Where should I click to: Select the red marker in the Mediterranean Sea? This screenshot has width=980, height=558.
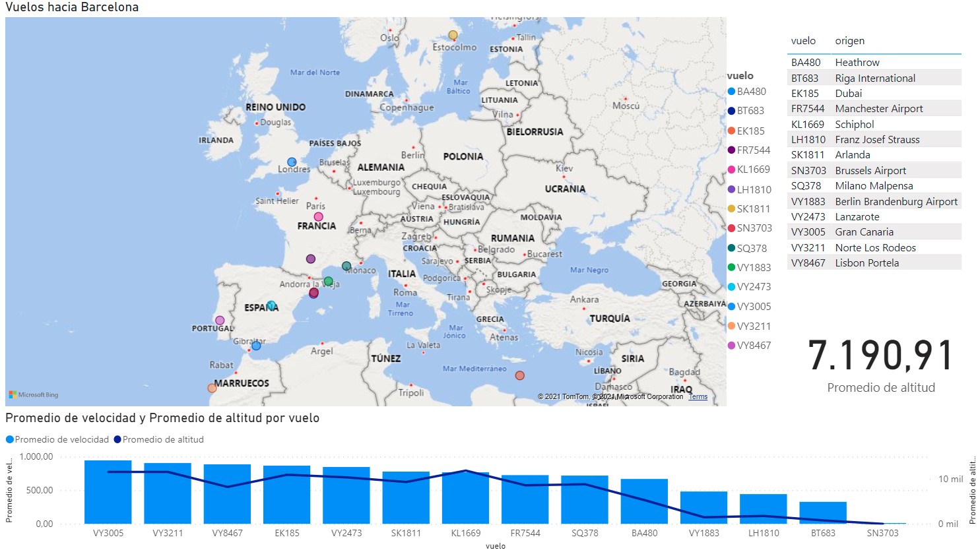point(520,375)
